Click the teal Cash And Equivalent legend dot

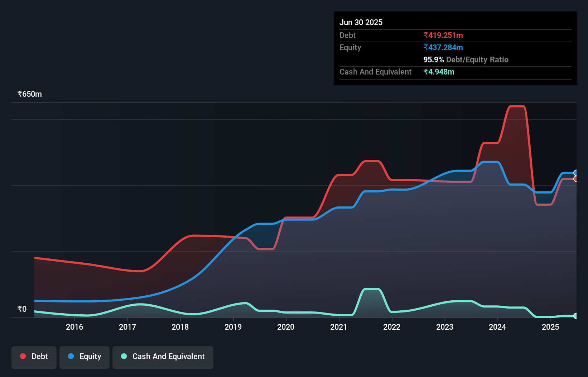[x=124, y=357]
